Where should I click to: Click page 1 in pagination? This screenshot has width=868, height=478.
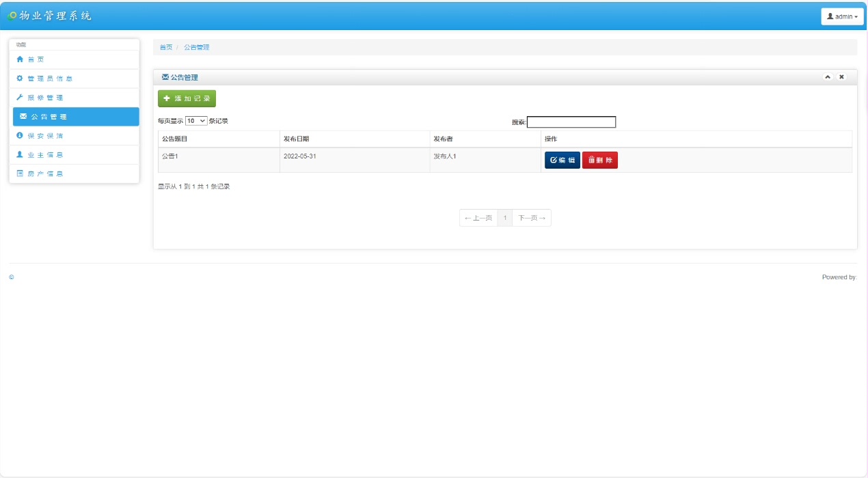pos(505,218)
